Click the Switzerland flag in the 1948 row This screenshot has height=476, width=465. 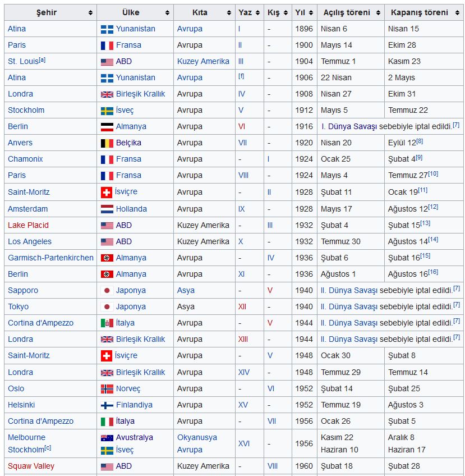107,355
